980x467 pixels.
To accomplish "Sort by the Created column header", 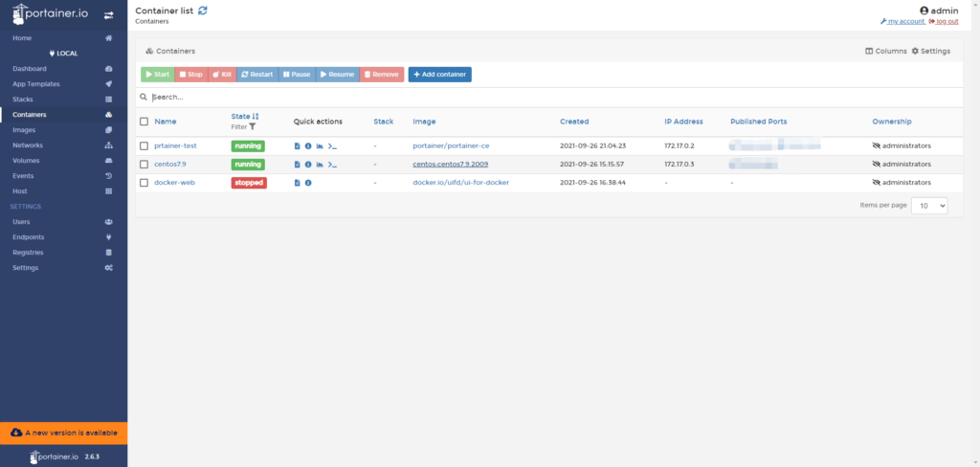I will tap(574, 122).
